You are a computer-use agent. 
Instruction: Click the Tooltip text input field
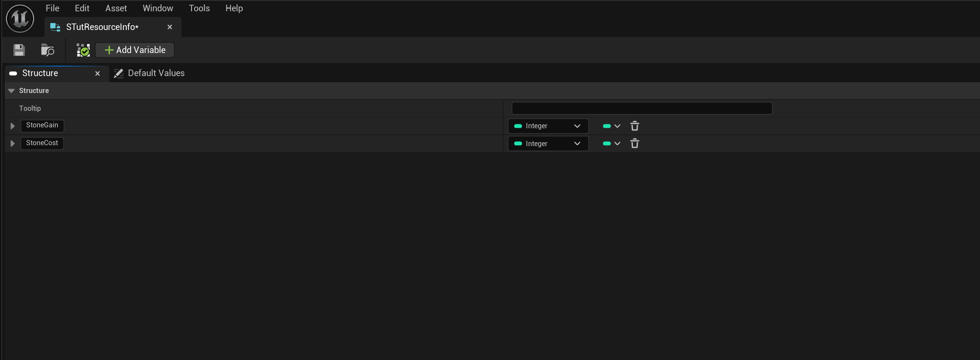(642, 108)
